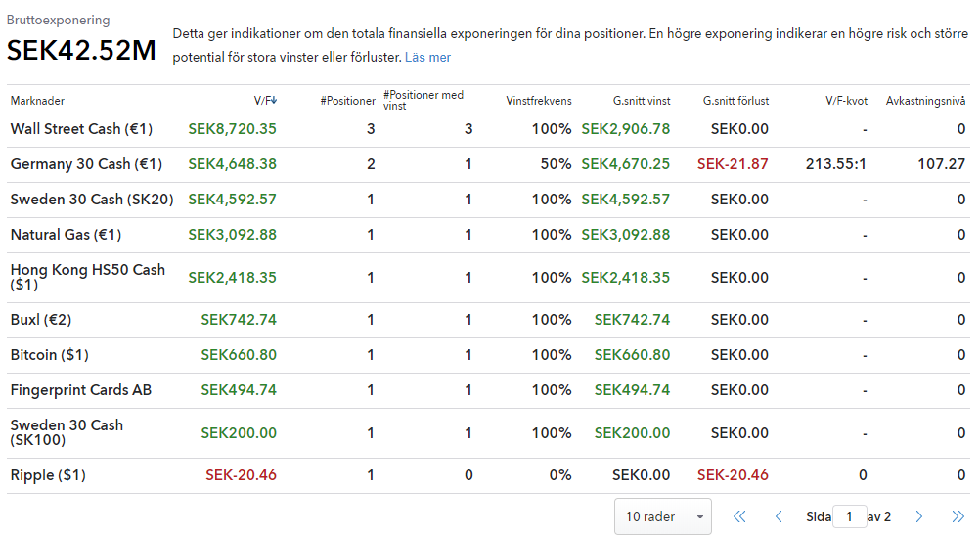Image resolution: width=980 pixels, height=536 pixels.
Task: Select Hong Kong HS50 Cash ($1) market
Action: [x=87, y=277]
